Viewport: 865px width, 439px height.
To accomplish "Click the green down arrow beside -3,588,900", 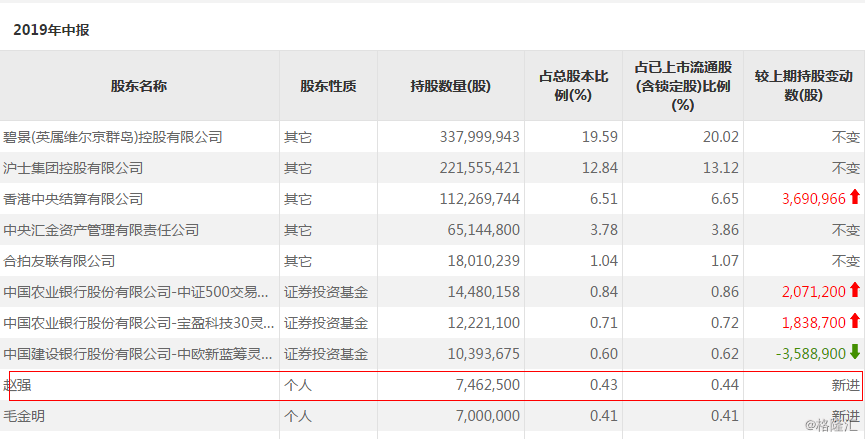I will coord(855,352).
